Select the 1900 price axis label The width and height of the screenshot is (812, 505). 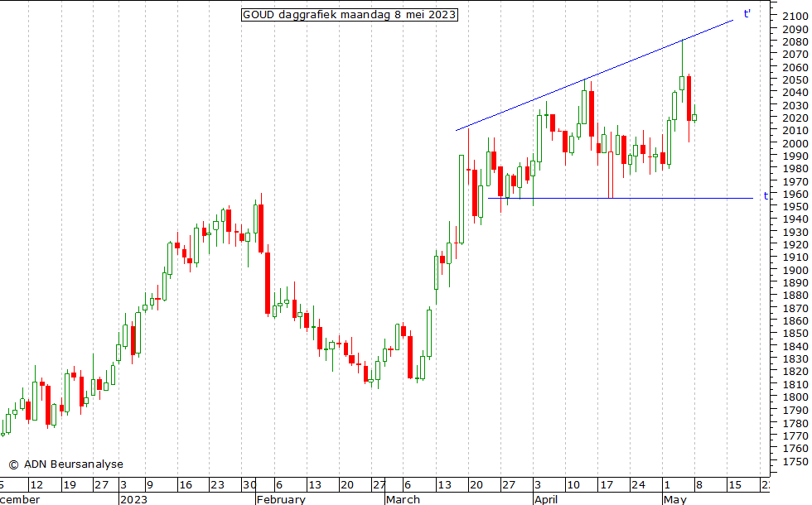[795, 270]
